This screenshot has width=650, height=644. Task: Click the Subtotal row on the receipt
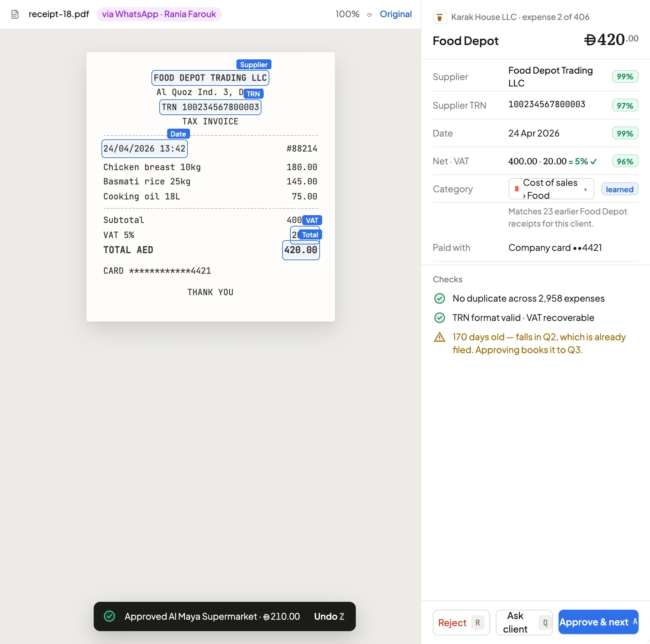(210, 220)
